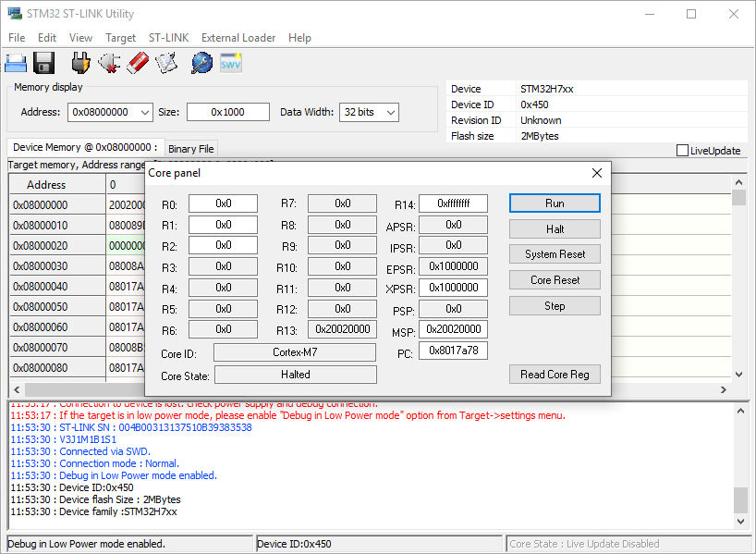
Task: Connect to target plug icon
Action: pos(80,63)
